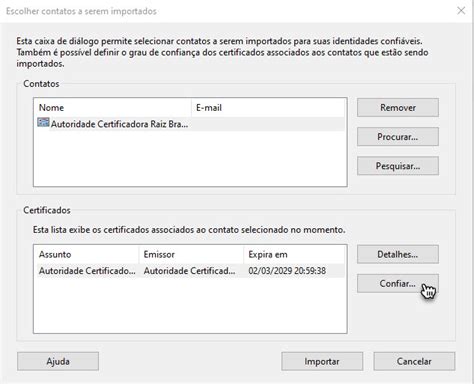Viewport: 474px width, 384px height.
Task: Sort certificates by the Assunto column header
Action: [87, 254]
